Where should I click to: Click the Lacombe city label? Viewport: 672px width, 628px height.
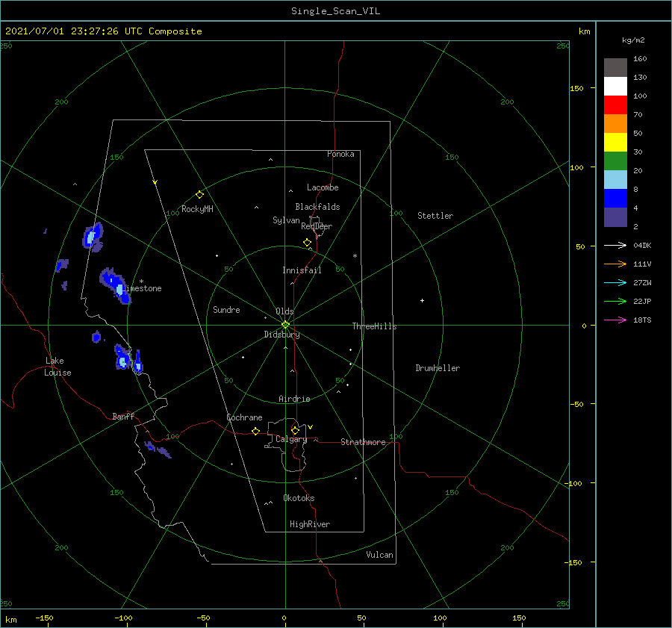click(323, 187)
